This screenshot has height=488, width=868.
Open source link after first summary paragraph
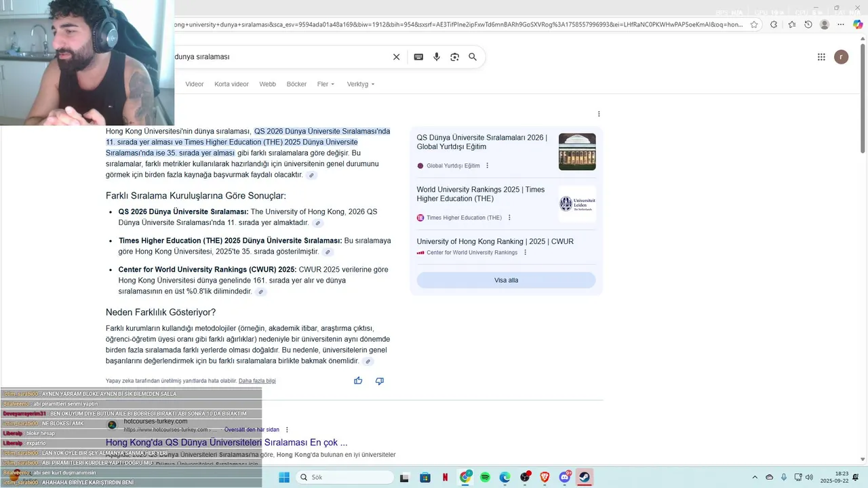click(x=311, y=175)
